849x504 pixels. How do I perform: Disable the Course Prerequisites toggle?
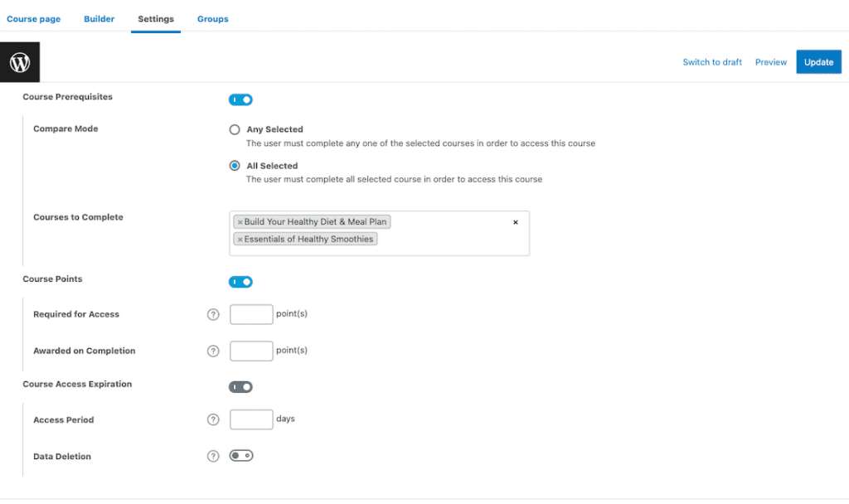pos(240,99)
